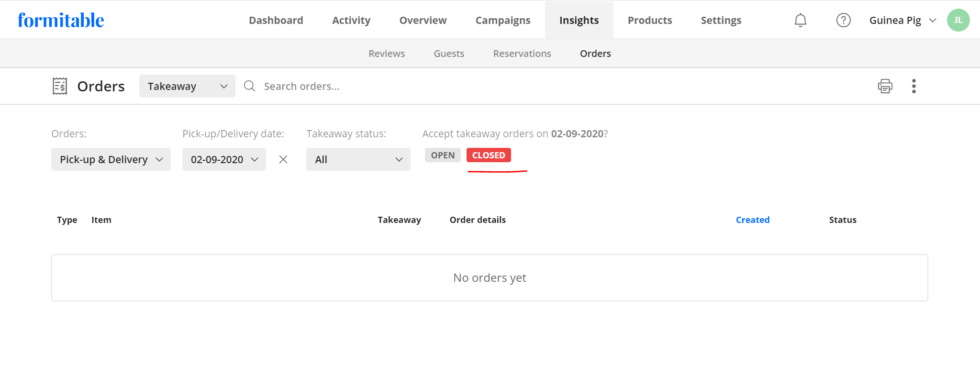Click the notification bell icon

[x=800, y=20]
